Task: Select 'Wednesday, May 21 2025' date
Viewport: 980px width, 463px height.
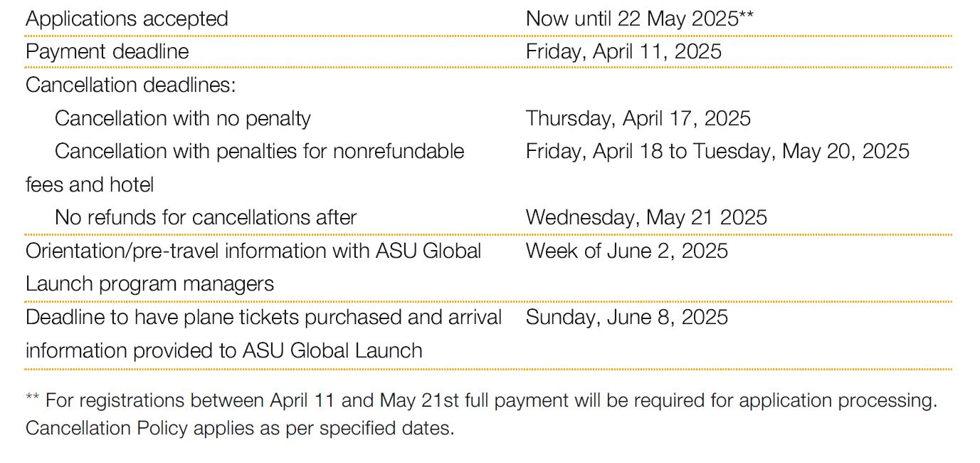Action: coord(646,217)
